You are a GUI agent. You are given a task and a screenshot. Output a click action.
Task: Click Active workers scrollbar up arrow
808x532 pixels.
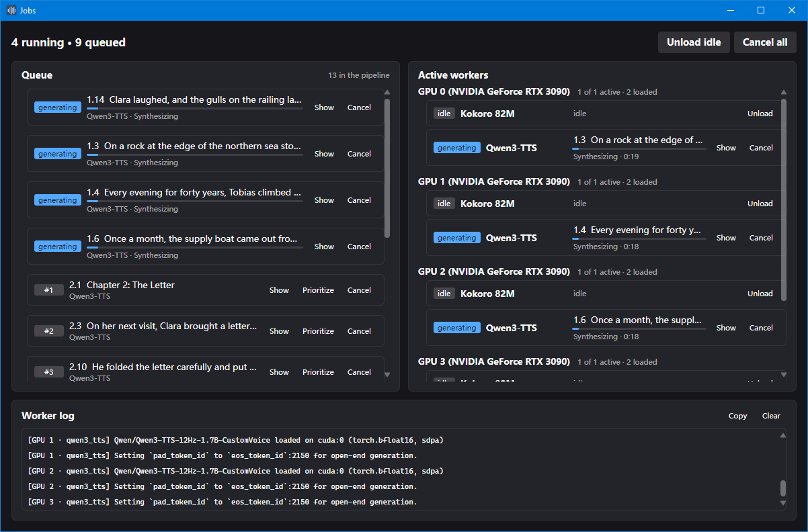(783, 93)
